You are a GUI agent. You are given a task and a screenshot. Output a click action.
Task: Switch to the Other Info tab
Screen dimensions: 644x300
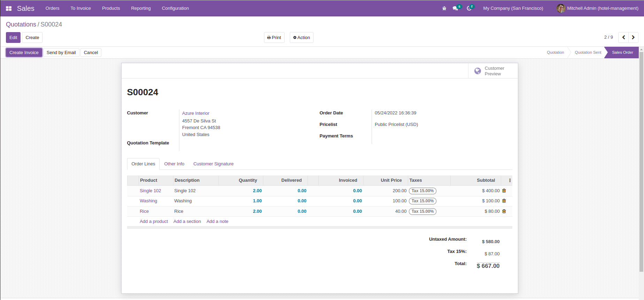(x=174, y=164)
